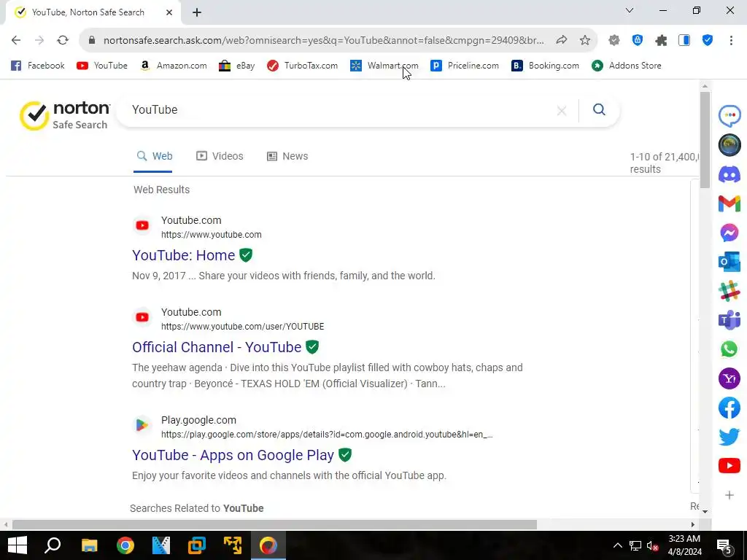Show hidden system tray icons

point(617,545)
